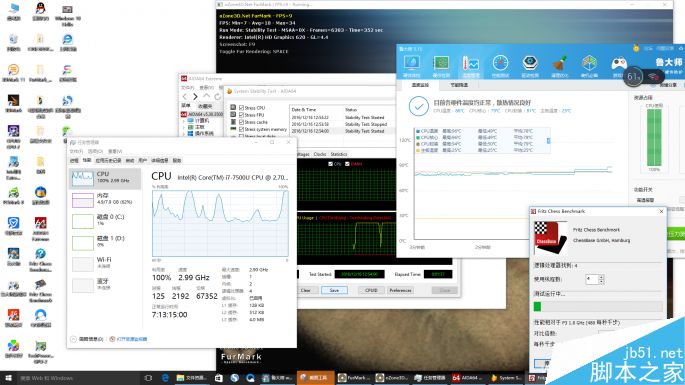Toggle the Stress cache checkbox

(241, 122)
